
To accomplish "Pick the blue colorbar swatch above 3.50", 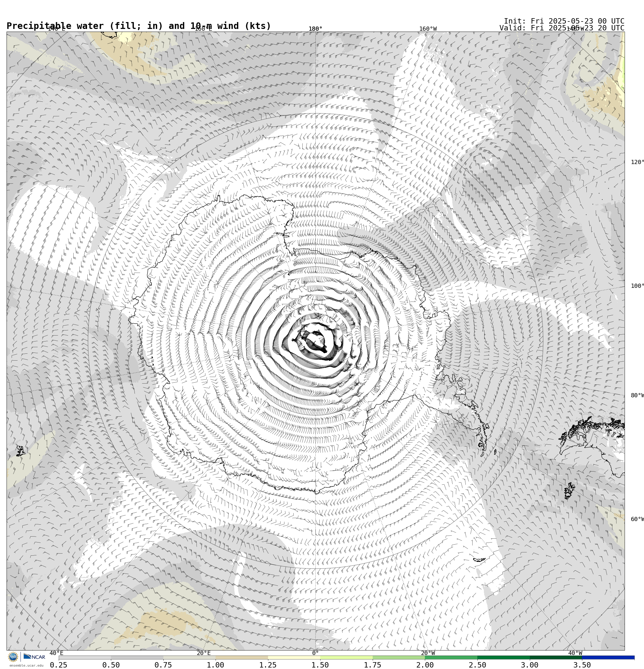I will [x=608, y=657].
